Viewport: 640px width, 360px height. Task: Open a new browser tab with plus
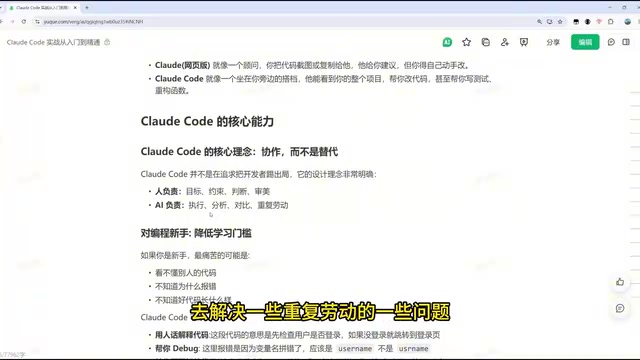[x=87, y=8]
